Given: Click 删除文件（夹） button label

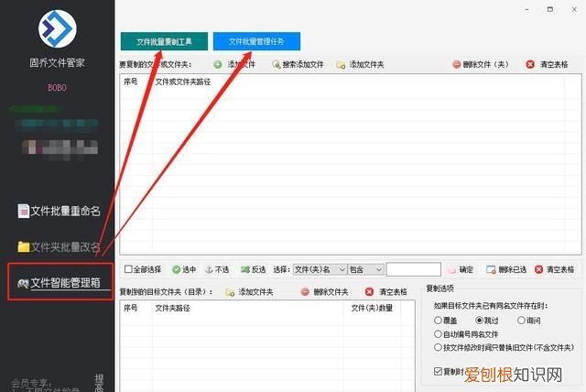Looking at the screenshot, I should tap(486, 65).
